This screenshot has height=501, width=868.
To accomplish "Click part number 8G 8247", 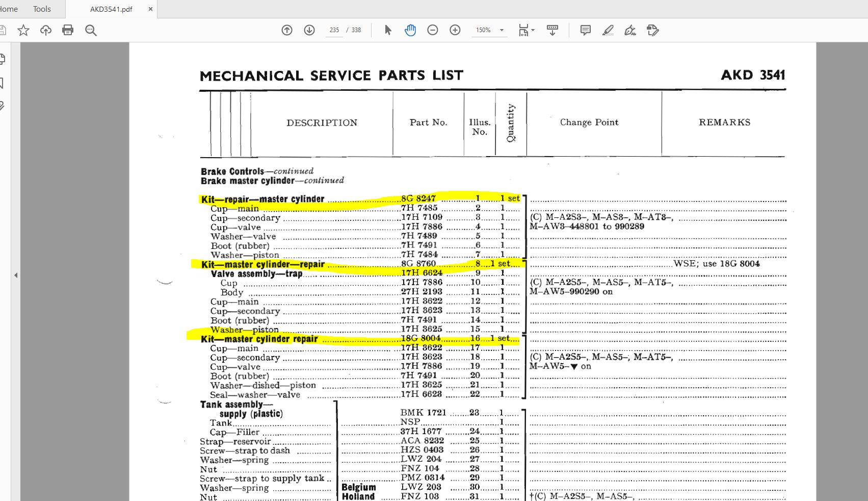I will point(418,198).
